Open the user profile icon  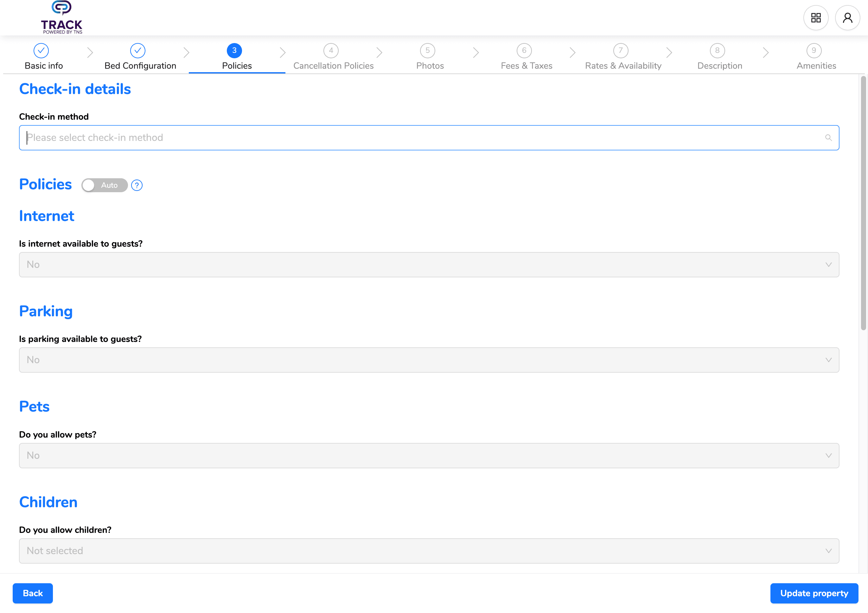(x=847, y=18)
